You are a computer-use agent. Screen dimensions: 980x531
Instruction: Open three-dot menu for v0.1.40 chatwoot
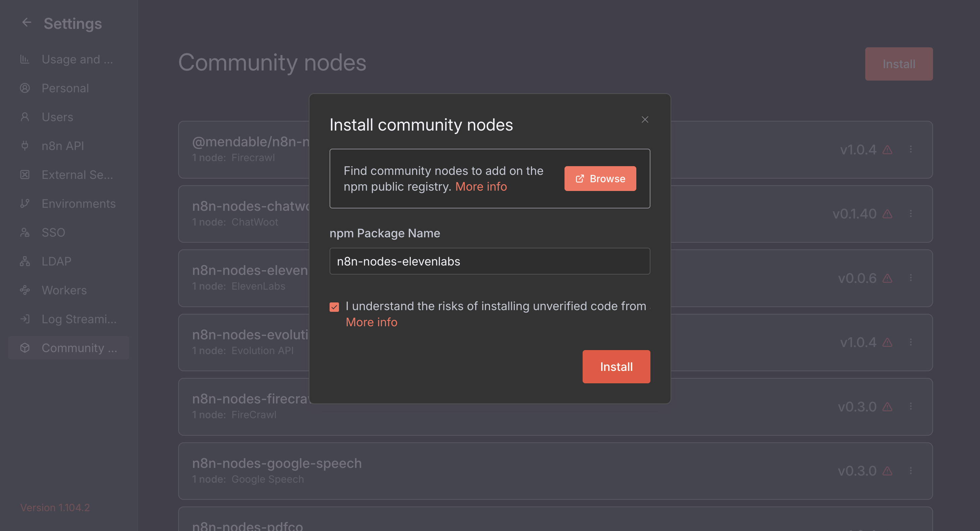911,213
